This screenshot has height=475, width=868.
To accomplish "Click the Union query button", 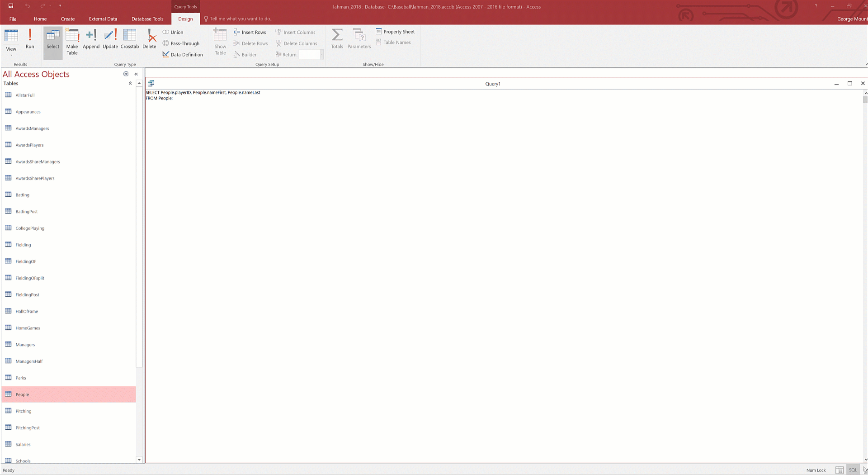I will pyautogui.click(x=173, y=32).
